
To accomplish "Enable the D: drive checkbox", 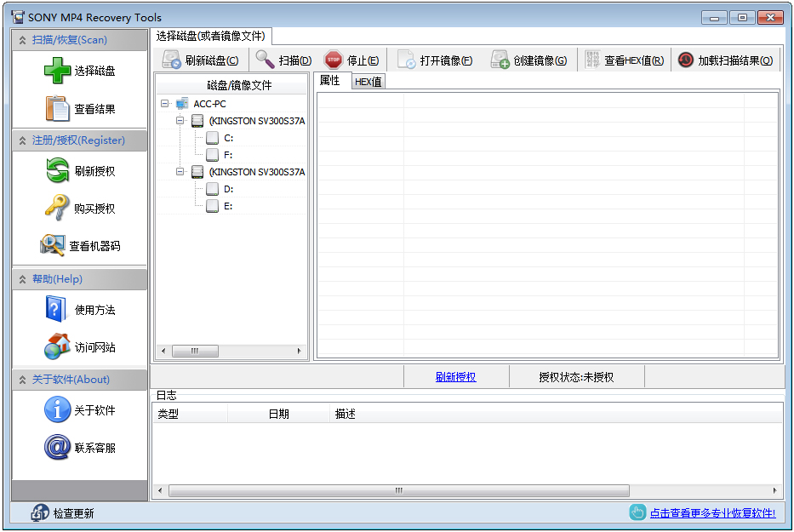I will 210,188.
